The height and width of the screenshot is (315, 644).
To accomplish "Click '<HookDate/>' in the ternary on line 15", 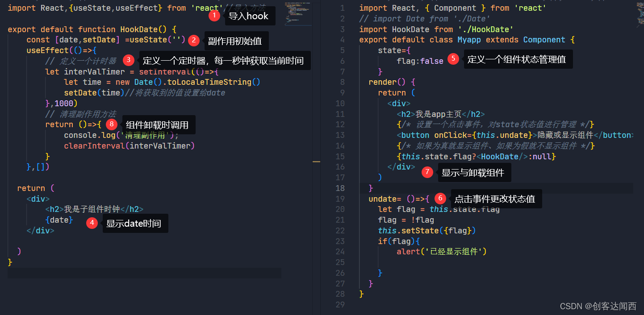I will (502, 157).
